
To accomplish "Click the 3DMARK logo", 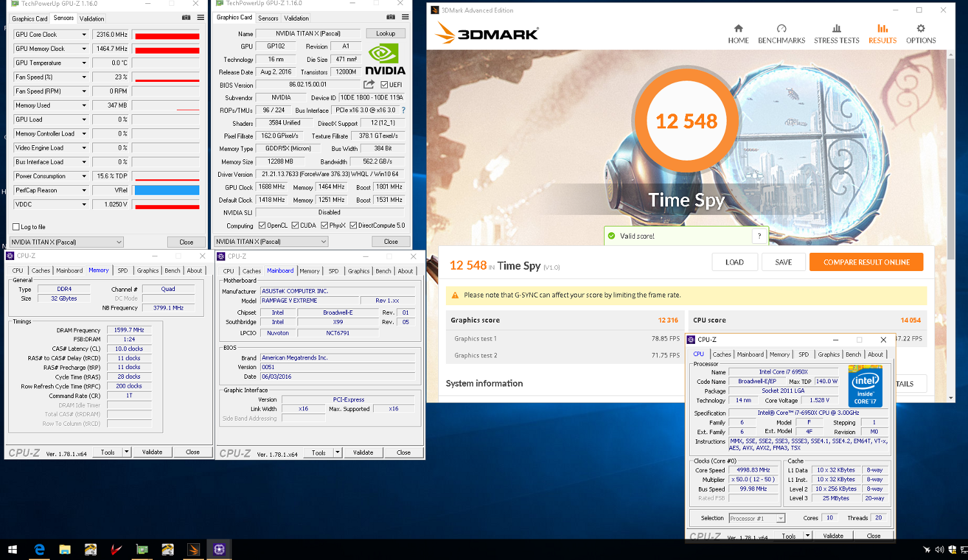I will [487, 34].
